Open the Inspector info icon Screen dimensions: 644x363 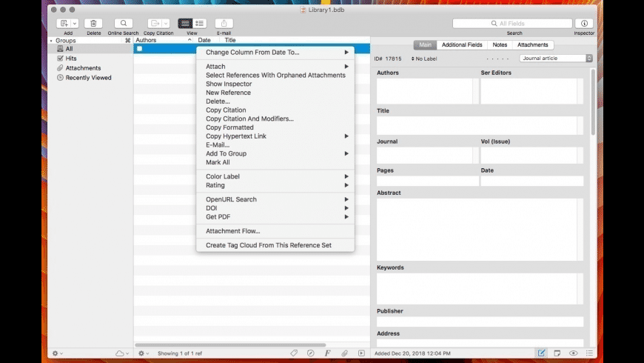point(584,24)
